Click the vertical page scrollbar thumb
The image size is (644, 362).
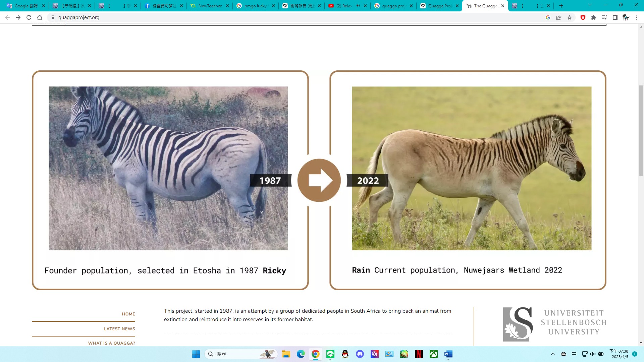click(641, 130)
